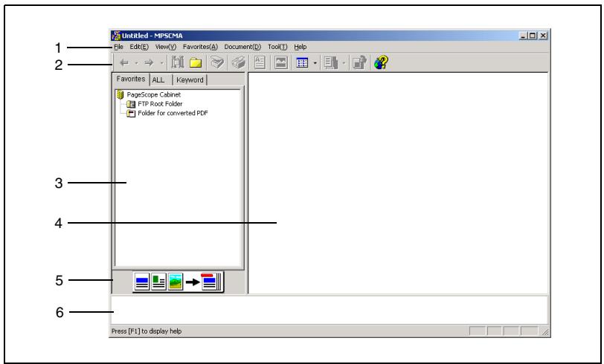Switch to the Favorites tab
Screen dimensions: 604x364
[x=131, y=79]
